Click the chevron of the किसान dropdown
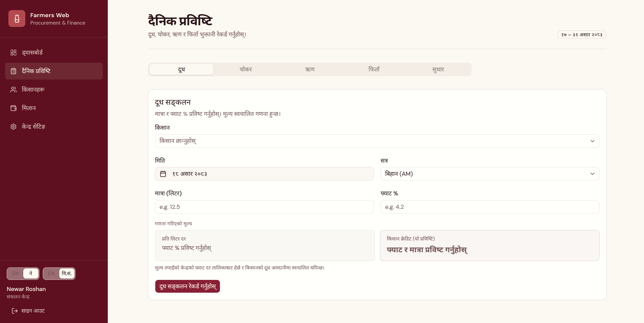Image resolution: width=644 pixels, height=323 pixels. [592, 141]
